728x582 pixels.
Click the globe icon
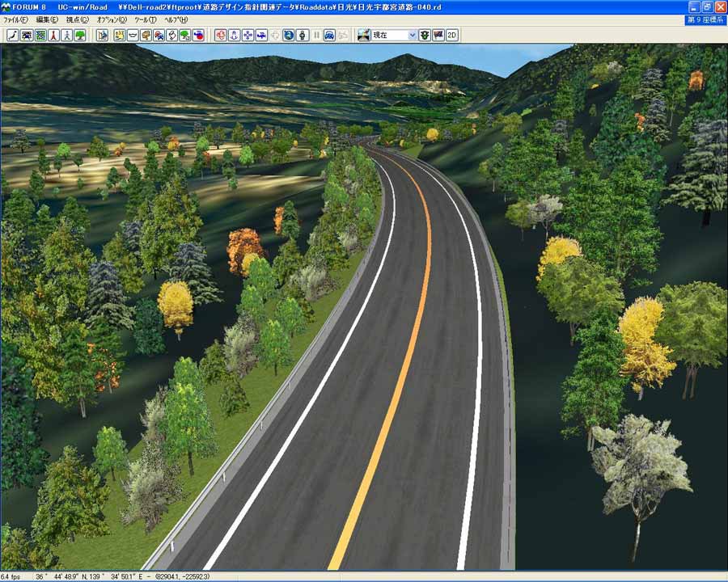click(x=288, y=36)
